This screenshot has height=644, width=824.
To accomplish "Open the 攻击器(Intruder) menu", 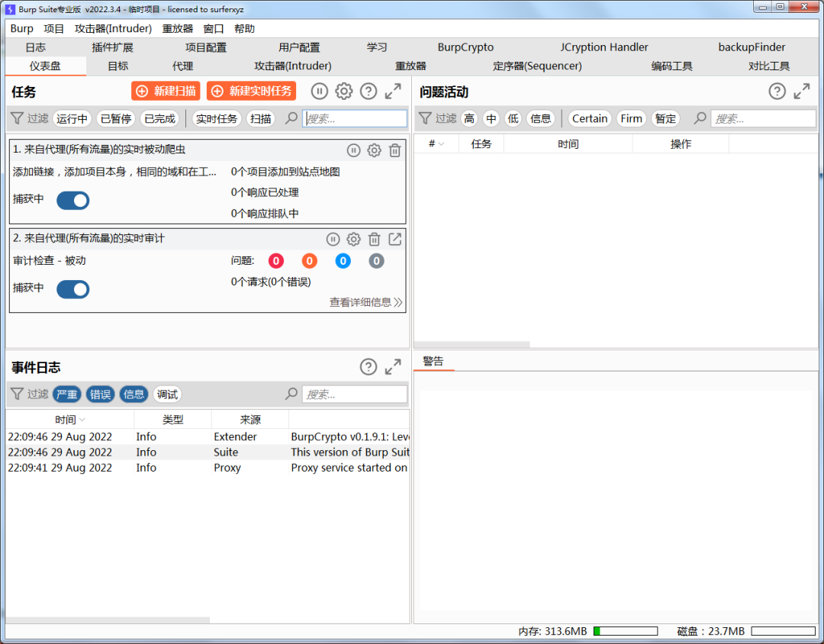I will click(x=113, y=28).
